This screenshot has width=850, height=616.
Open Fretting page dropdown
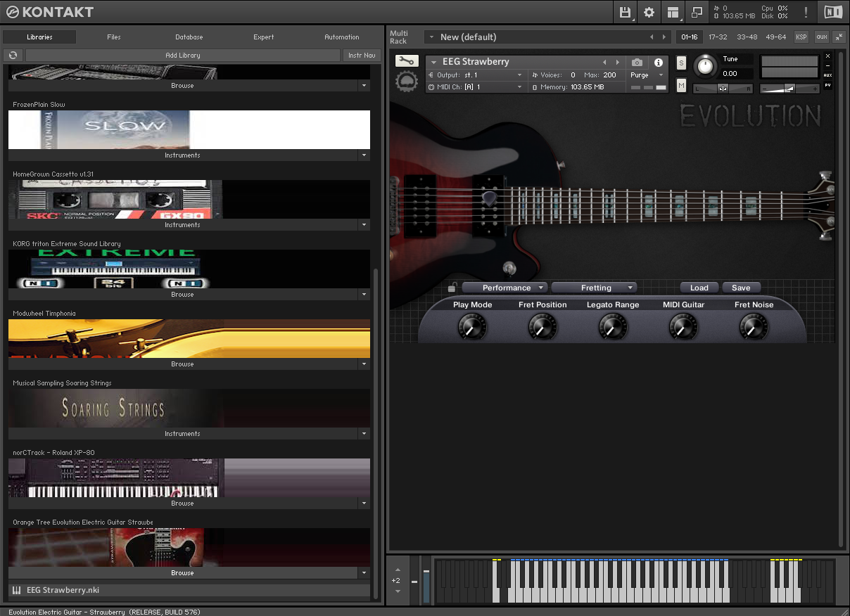pyautogui.click(x=594, y=288)
